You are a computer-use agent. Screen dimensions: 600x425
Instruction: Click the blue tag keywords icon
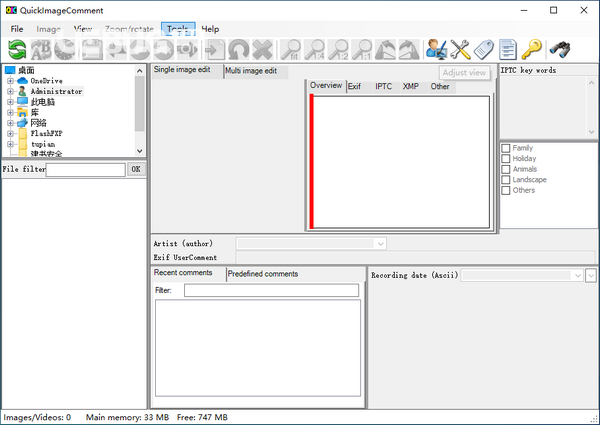pyautogui.click(x=484, y=50)
